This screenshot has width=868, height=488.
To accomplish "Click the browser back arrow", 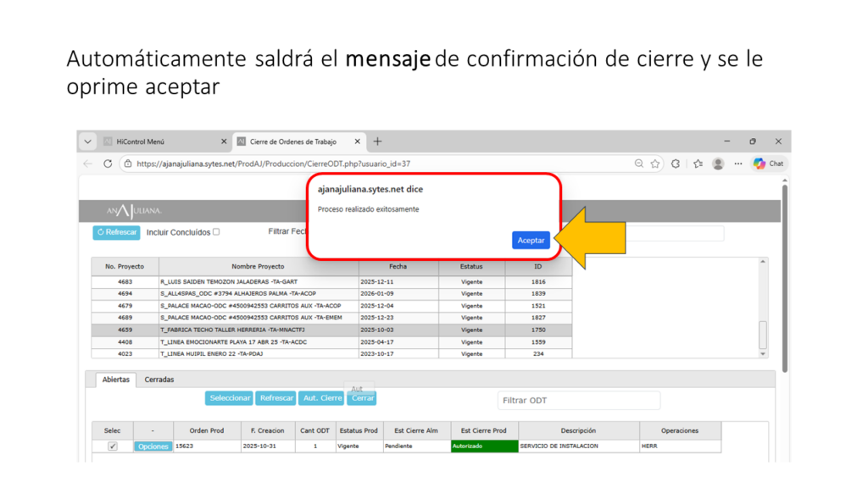I will (89, 164).
